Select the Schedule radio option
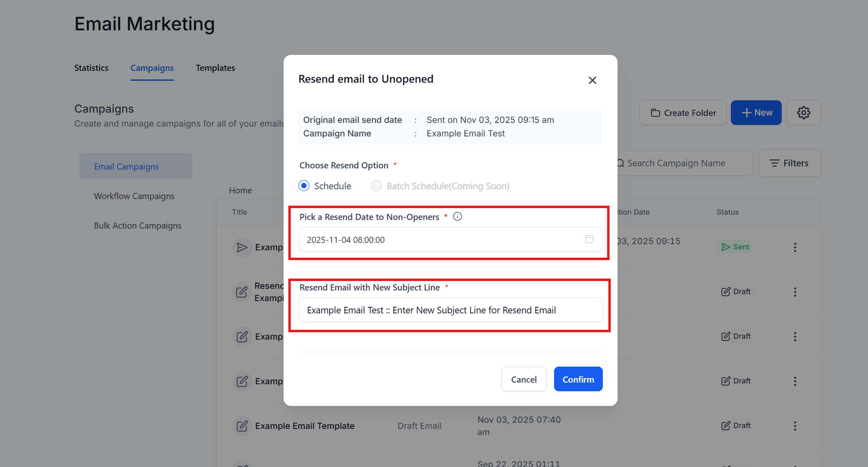Screen dimensions: 868x467 click(x=304, y=186)
